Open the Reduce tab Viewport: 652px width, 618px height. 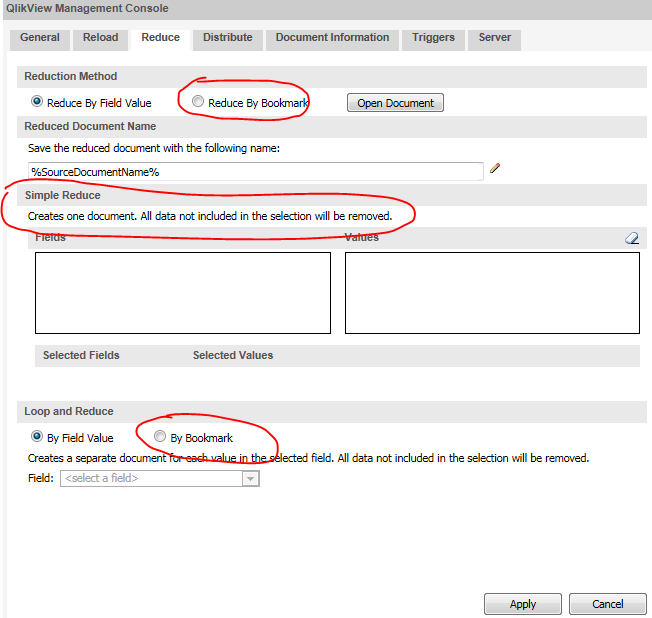[x=161, y=39]
